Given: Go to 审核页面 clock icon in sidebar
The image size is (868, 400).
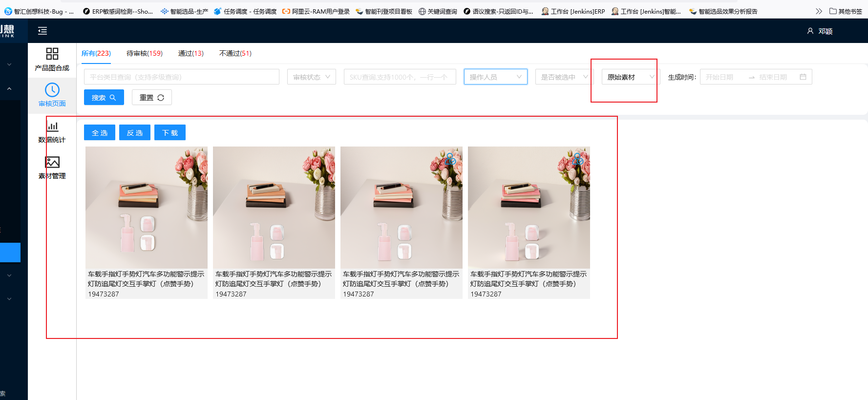Looking at the screenshot, I should (x=52, y=90).
